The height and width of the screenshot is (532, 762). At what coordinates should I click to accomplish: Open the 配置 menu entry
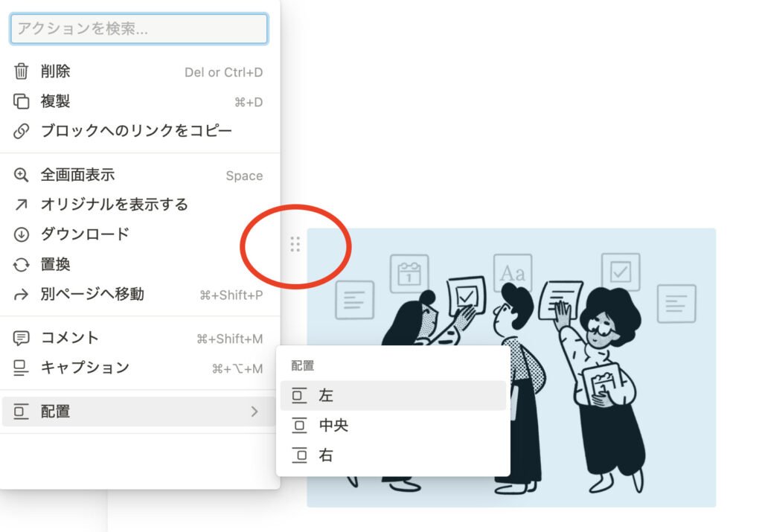[139, 411]
